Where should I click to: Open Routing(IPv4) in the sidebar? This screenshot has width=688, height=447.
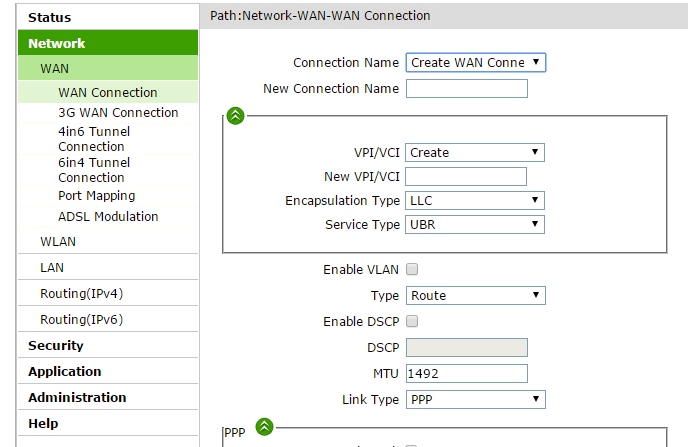81,294
